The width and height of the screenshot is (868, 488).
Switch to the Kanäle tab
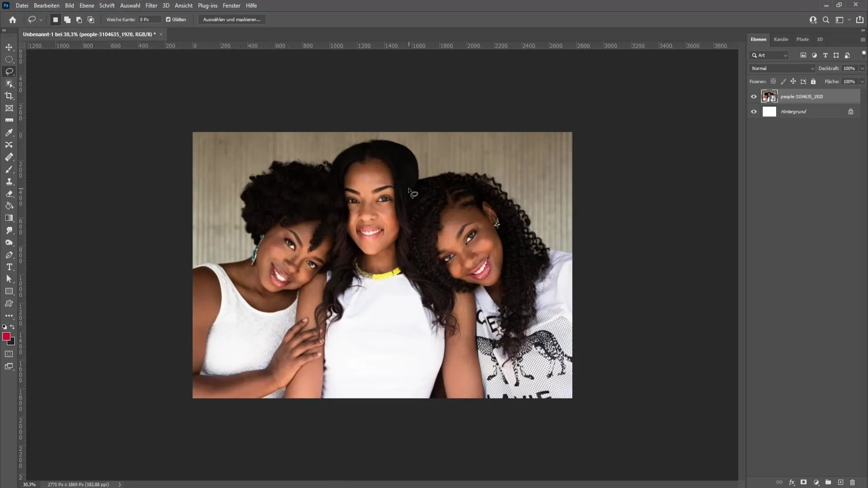[x=782, y=39]
